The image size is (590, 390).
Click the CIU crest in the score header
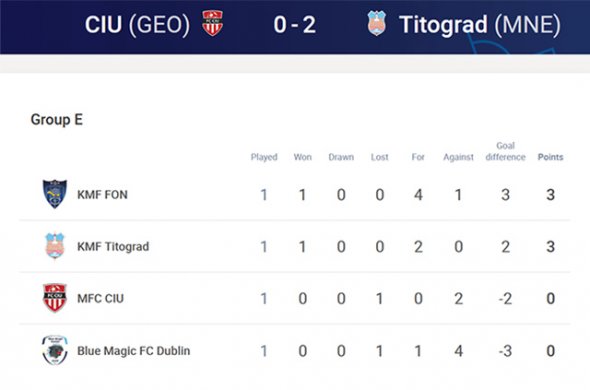point(213,23)
